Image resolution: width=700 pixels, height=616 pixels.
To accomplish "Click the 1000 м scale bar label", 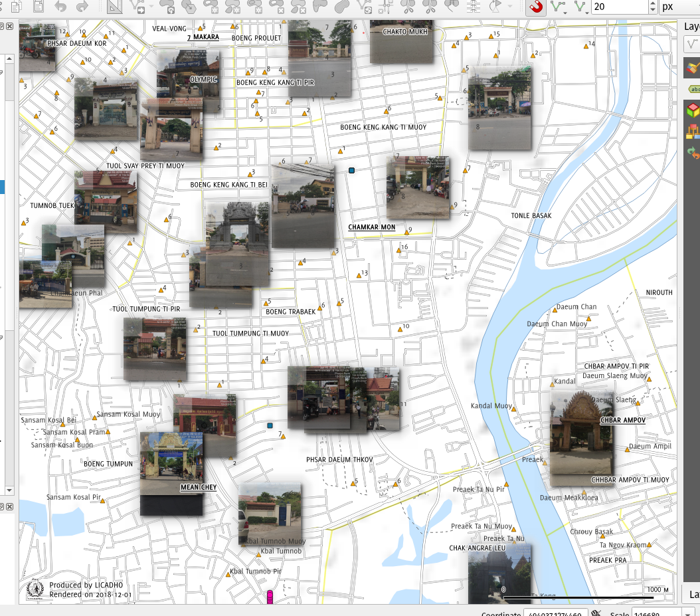I will pos(657,589).
